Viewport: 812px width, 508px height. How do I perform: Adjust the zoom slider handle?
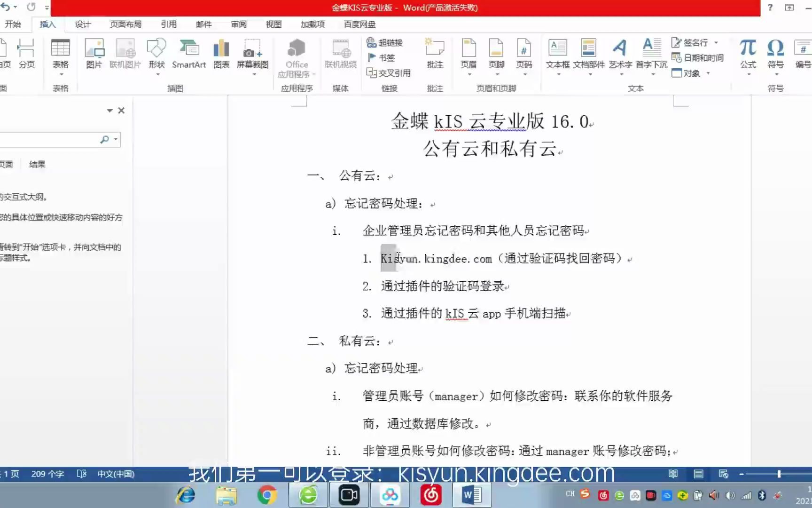coord(779,474)
